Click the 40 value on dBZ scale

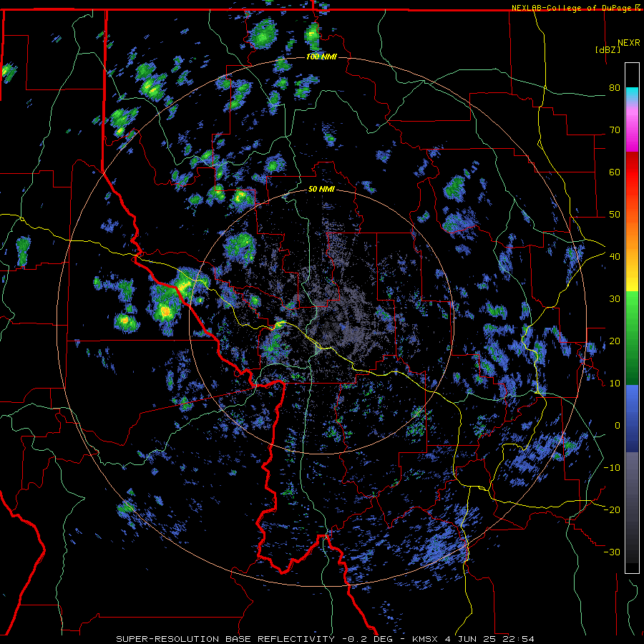(x=615, y=257)
